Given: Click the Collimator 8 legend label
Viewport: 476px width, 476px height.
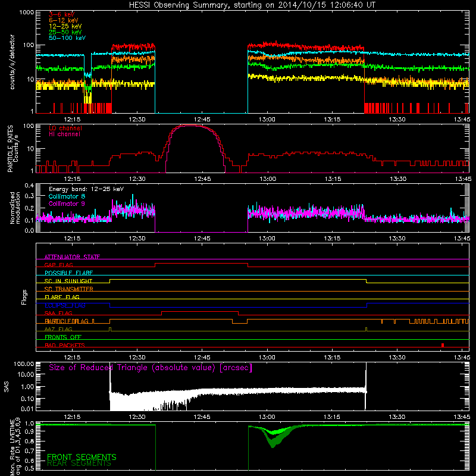Looking at the screenshot, I should coord(67,196).
